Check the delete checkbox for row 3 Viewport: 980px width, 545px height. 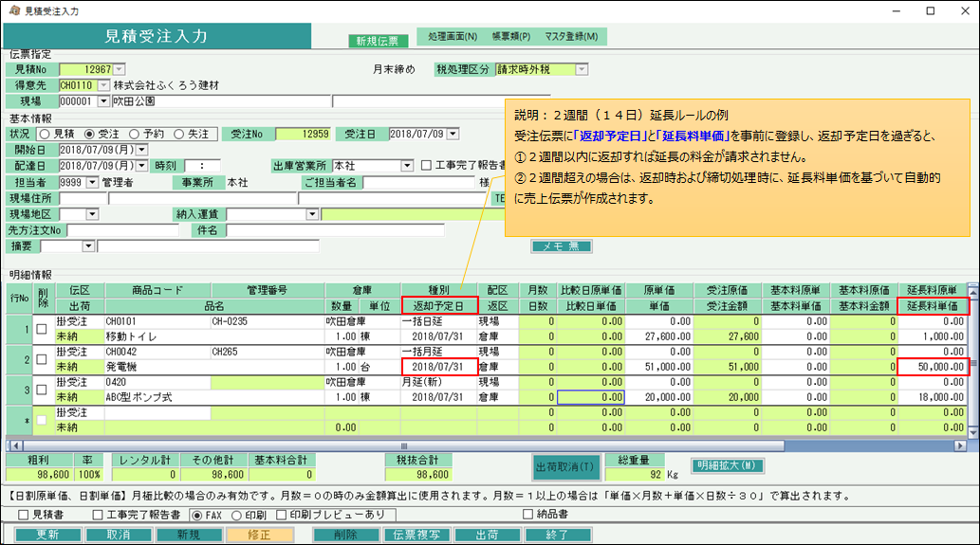pos(42,390)
